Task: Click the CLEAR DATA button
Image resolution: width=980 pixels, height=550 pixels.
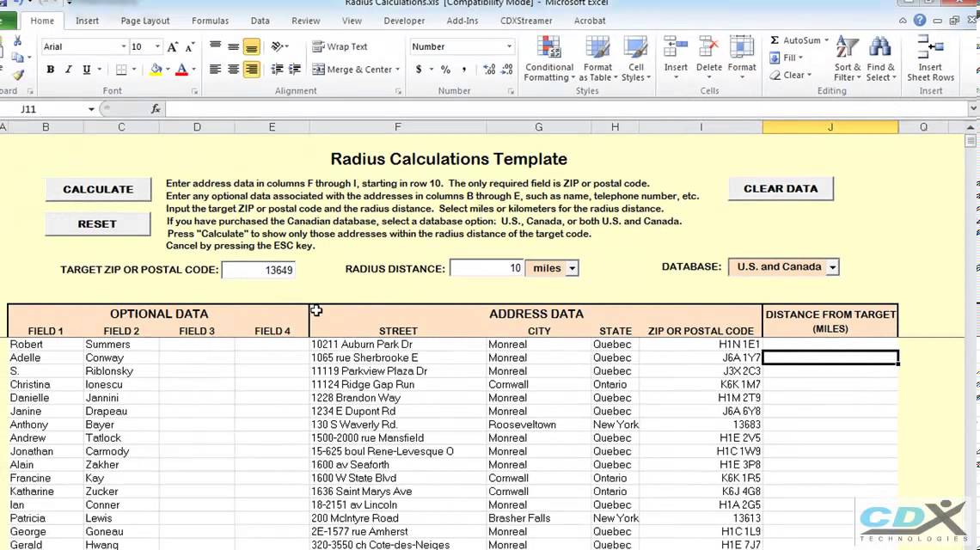Action: pyautogui.click(x=781, y=189)
